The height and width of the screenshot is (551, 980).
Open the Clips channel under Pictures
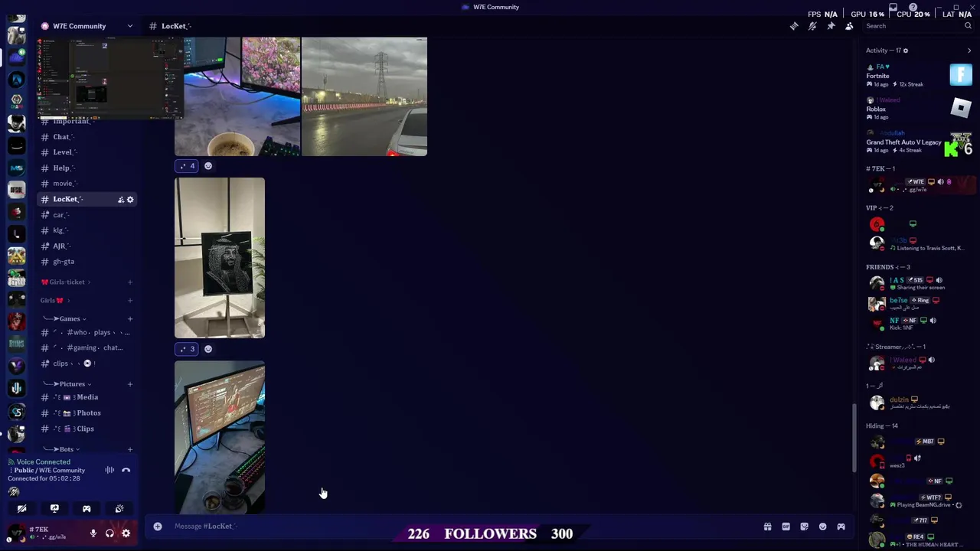click(x=87, y=429)
